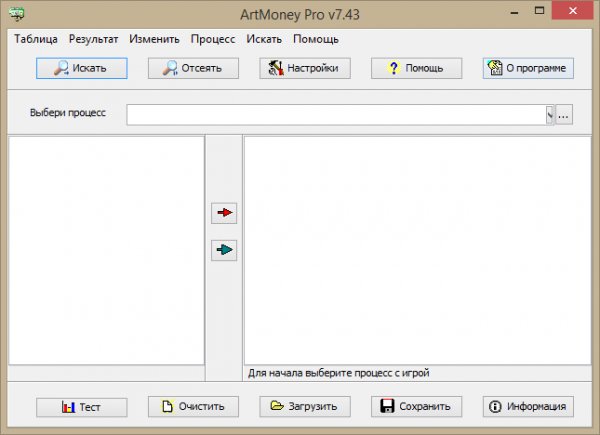Open the Помощь menu in menu bar
Image resolution: width=600 pixels, height=435 pixels.
click(x=316, y=39)
